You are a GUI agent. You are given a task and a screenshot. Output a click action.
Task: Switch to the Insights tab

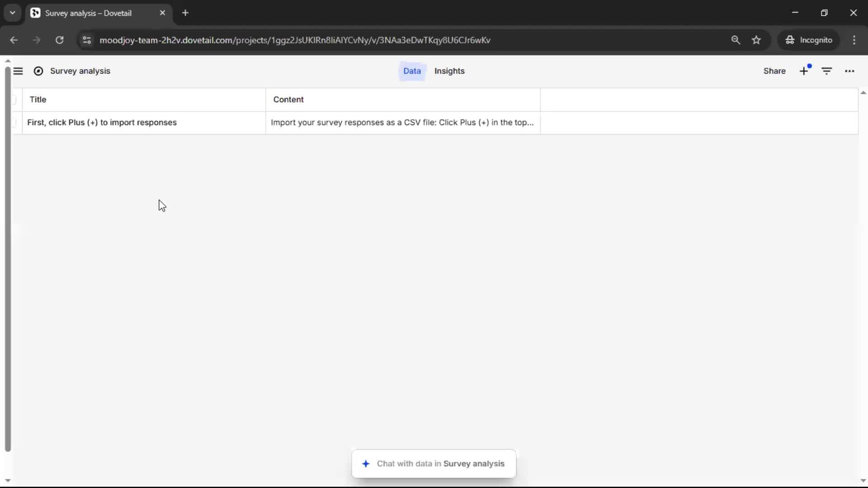click(x=449, y=71)
